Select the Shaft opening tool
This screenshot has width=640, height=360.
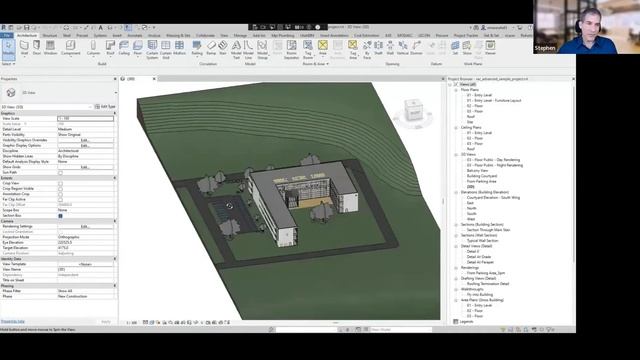coord(378,48)
